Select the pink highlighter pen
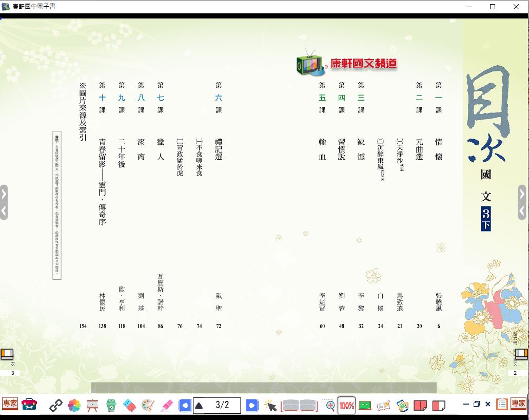Screen dimensions: 529x420 (x=166, y=406)
